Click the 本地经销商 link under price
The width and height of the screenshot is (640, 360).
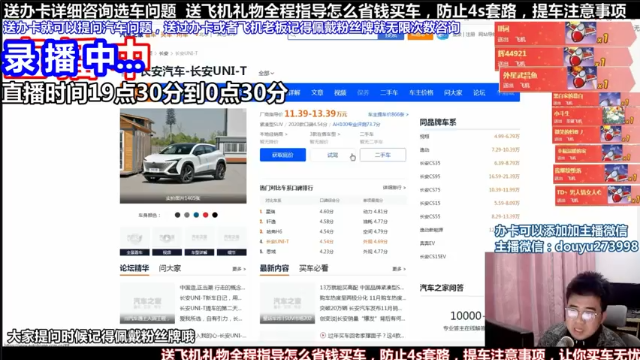[273, 134]
